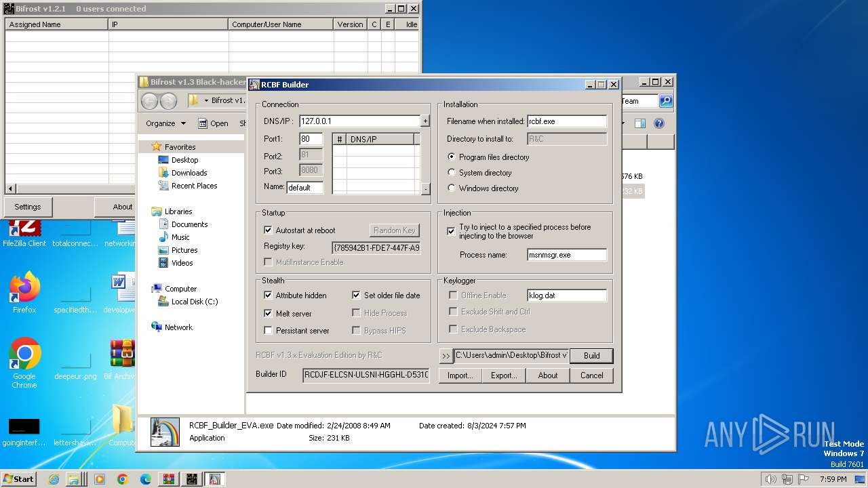Open Microsoft Edge from the taskbar

(x=145, y=479)
